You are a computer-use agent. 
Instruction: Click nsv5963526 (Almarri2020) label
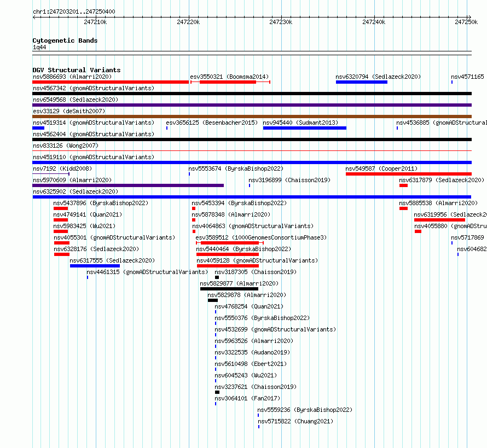coord(254,341)
